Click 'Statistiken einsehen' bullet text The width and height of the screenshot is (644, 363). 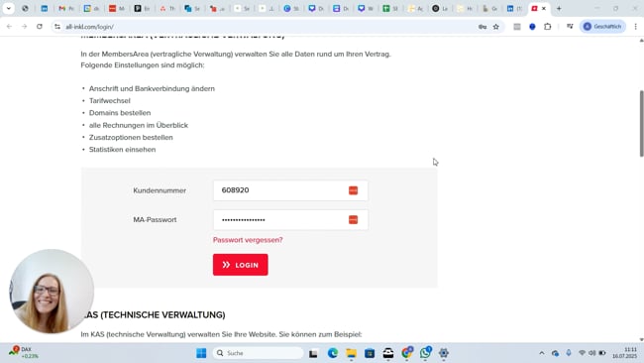(123, 150)
